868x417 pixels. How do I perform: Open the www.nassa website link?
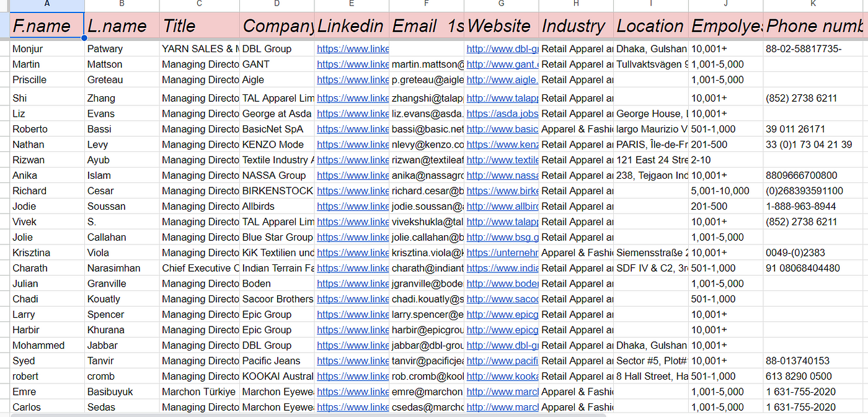pyautogui.click(x=503, y=175)
